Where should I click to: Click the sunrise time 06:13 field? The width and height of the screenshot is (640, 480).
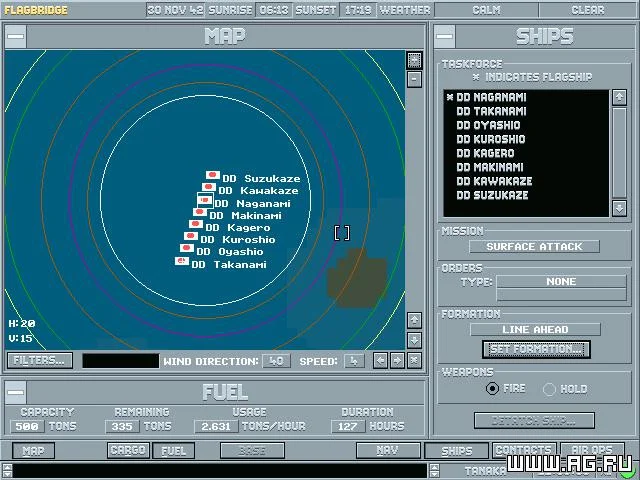[x=273, y=10]
